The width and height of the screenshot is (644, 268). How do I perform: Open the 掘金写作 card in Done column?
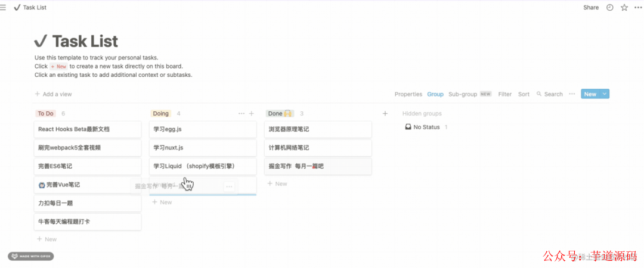318,166
